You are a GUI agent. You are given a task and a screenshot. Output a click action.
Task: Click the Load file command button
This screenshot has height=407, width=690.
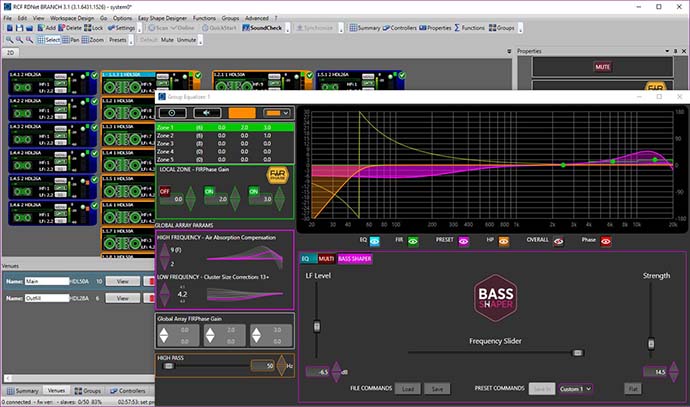point(407,389)
